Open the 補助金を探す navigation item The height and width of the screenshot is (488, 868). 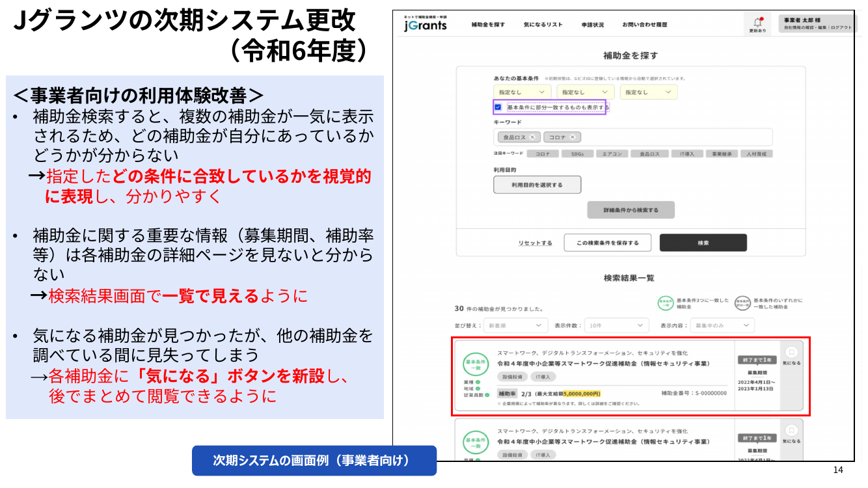point(488,25)
